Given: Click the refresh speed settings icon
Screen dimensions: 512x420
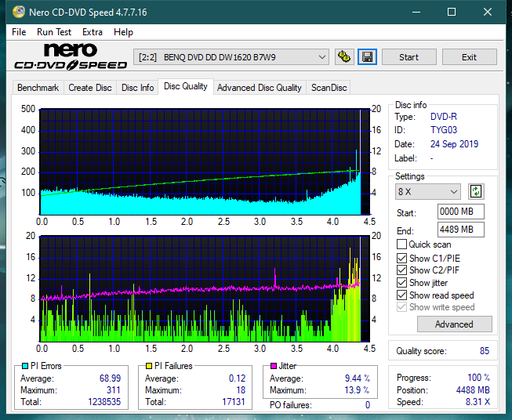Looking at the screenshot, I should point(476,191).
